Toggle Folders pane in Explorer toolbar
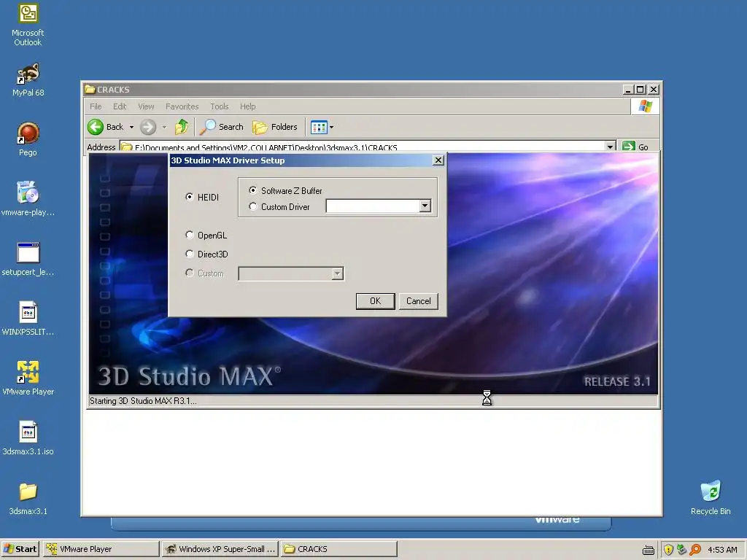Image resolution: width=747 pixels, height=560 pixels. 275,127
